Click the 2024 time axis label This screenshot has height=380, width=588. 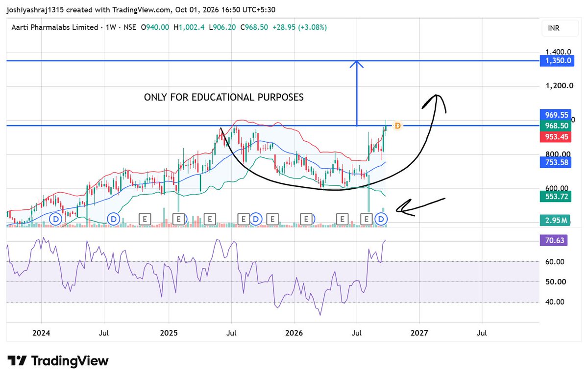point(41,333)
